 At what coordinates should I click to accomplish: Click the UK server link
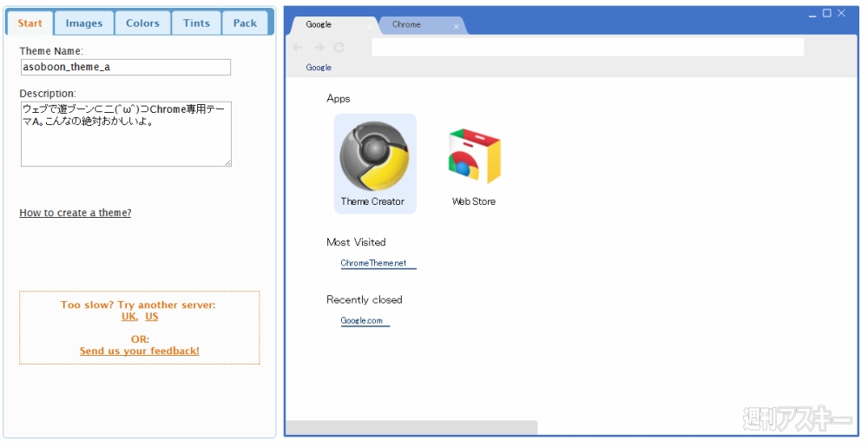coord(129,317)
